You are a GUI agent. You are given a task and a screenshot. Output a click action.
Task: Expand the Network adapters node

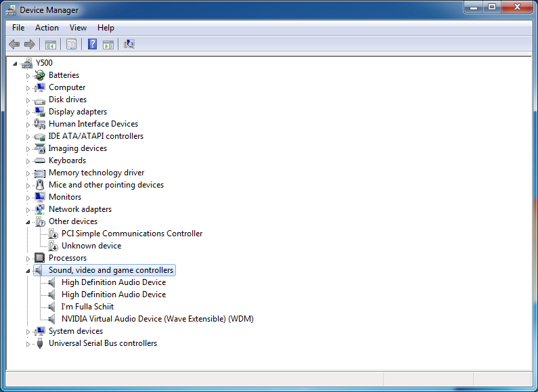tap(28, 210)
